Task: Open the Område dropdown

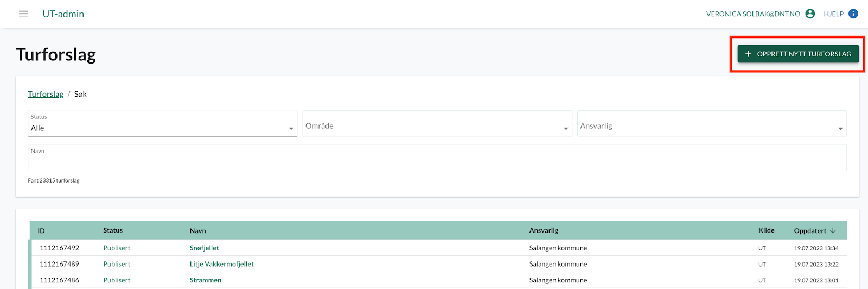Action: coord(437,123)
